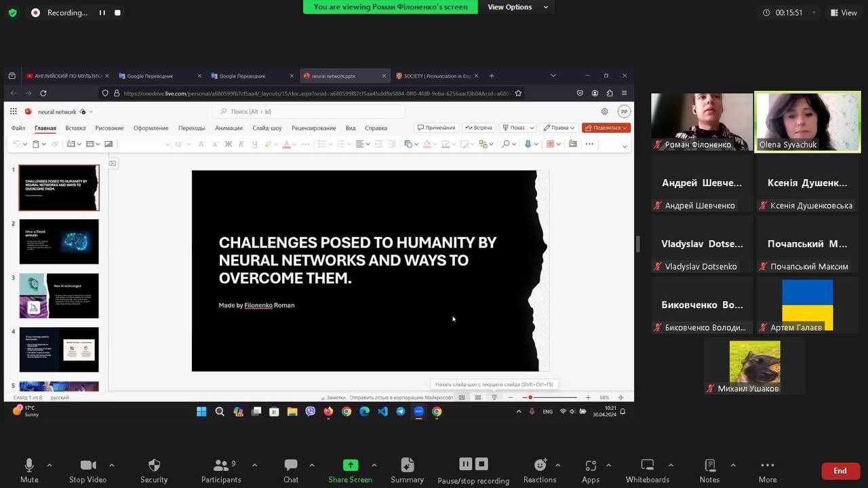Open the Apps icon in Zoom toolbar
868x488 pixels.
point(590,465)
